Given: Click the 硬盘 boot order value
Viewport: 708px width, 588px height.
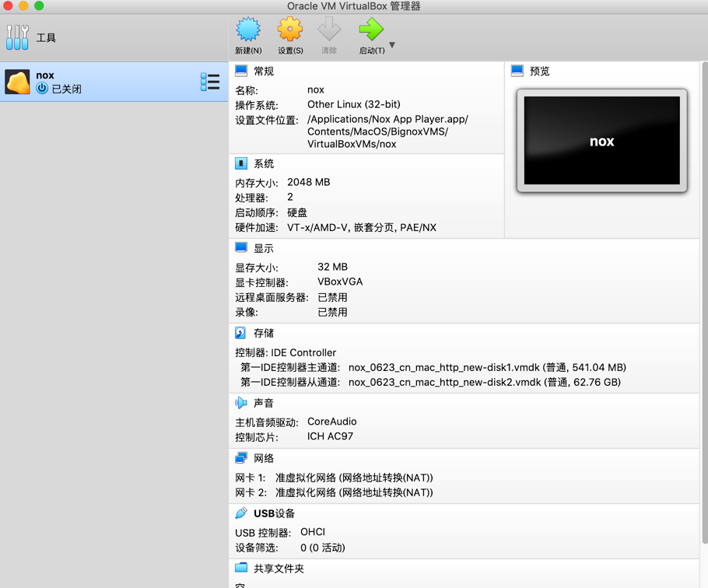Looking at the screenshot, I should 297,212.
